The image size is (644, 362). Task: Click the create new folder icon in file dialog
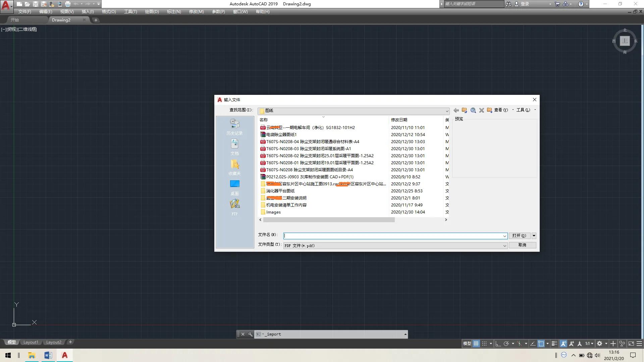[x=490, y=110]
